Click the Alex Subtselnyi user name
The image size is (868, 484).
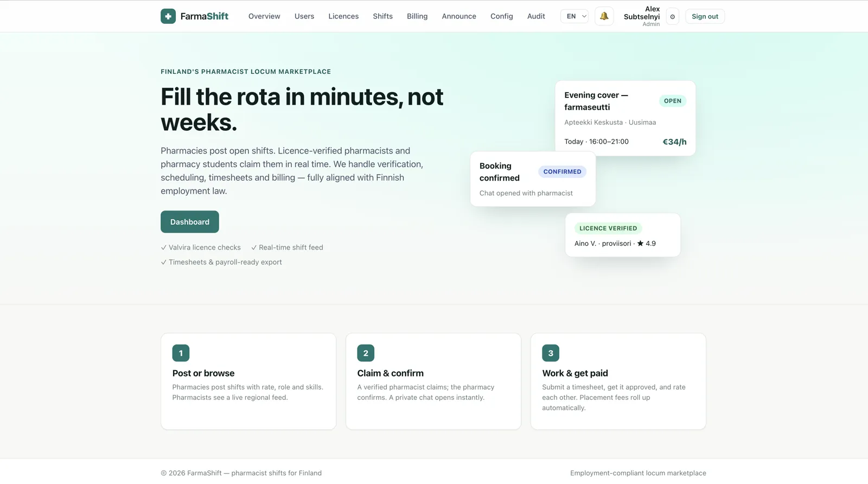point(642,13)
